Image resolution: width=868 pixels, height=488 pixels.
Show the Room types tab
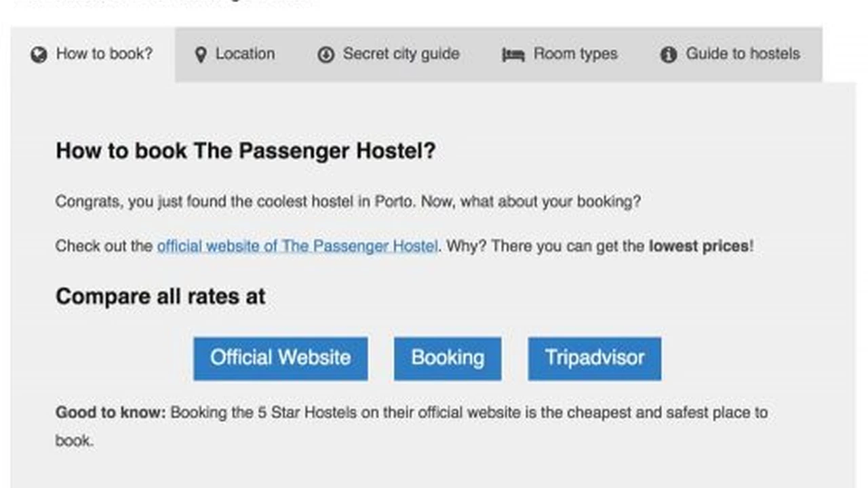click(575, 54)
